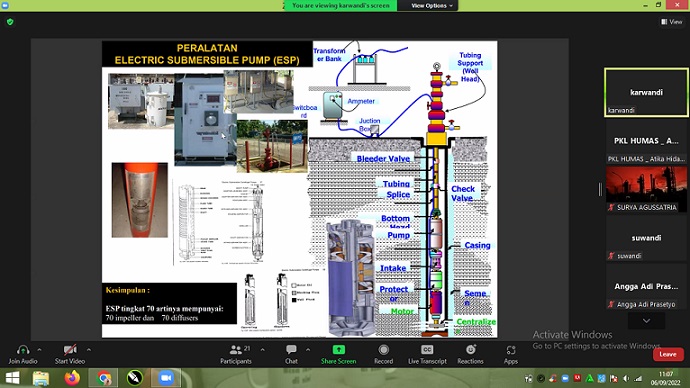This screenshot has height=388, width=690.
Task: Open the Zoom Apps panel
Action: tap(510, 354)
